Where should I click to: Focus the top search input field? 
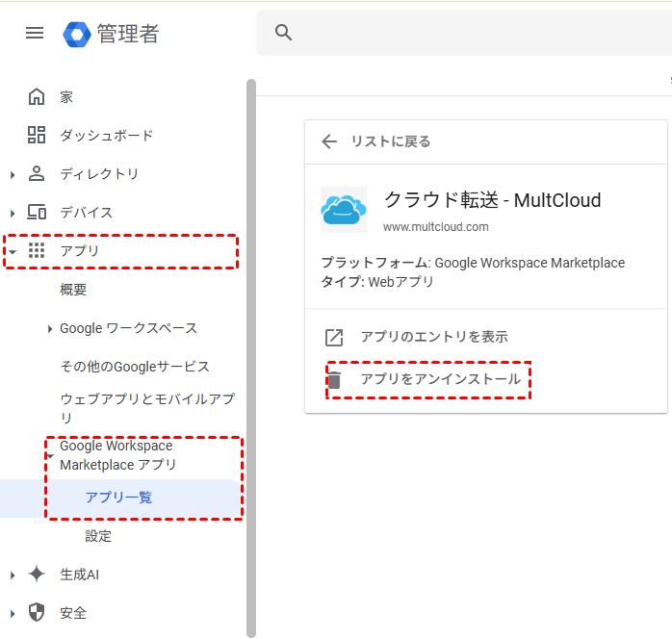464,33
